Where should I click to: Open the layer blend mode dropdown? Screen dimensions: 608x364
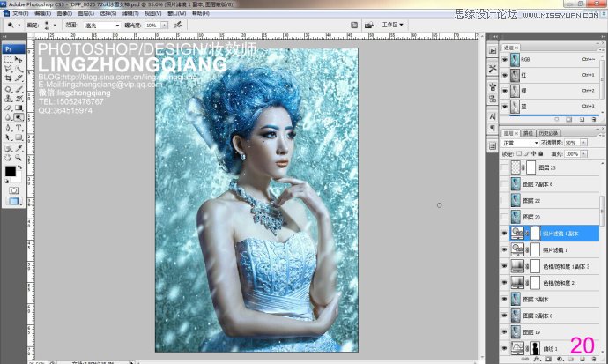click(520, 143)
